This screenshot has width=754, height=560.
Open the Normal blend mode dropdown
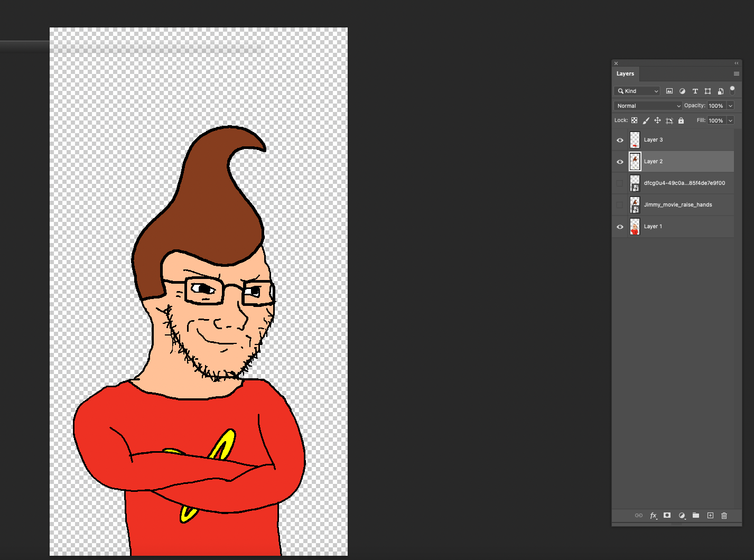[648, 106]
